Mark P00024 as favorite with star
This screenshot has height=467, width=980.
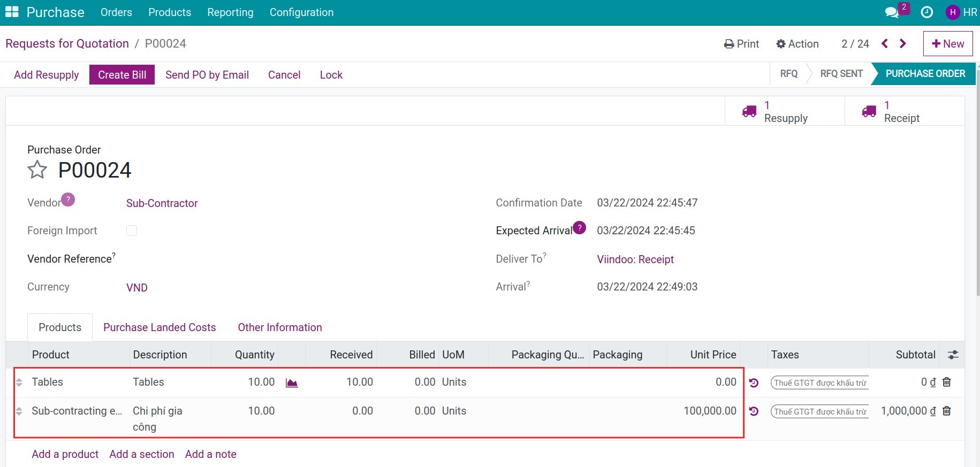[37, 170]
